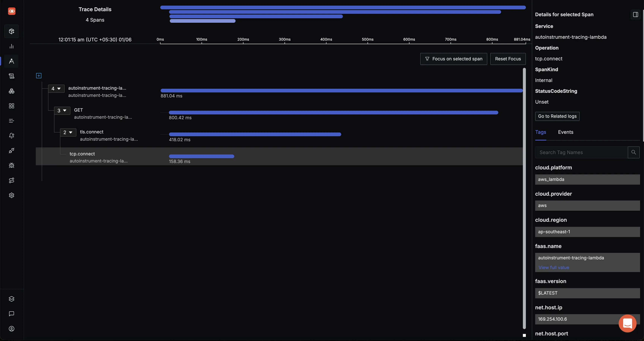Click the autoinstrument-tracing-lambda faas.name value
644x341 pixels.
click(571, 258)
